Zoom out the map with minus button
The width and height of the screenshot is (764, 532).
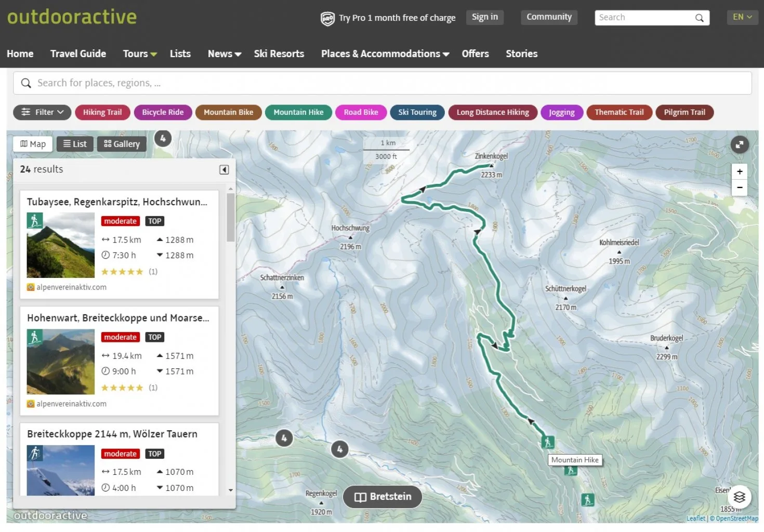click(739, 188)
